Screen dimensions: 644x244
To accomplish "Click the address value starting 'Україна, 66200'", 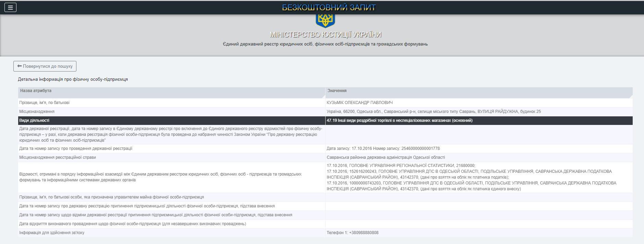I will [x=434, y=112].
